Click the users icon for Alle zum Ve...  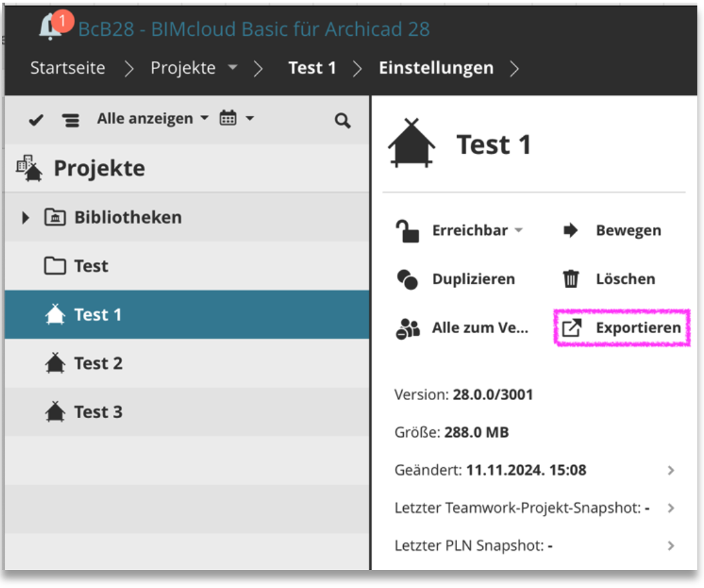pos(408,329)
